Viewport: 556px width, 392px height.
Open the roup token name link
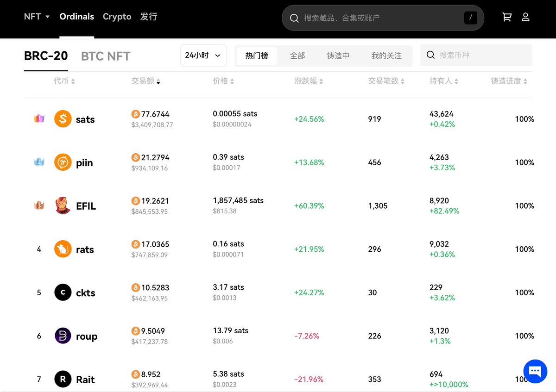87,336
